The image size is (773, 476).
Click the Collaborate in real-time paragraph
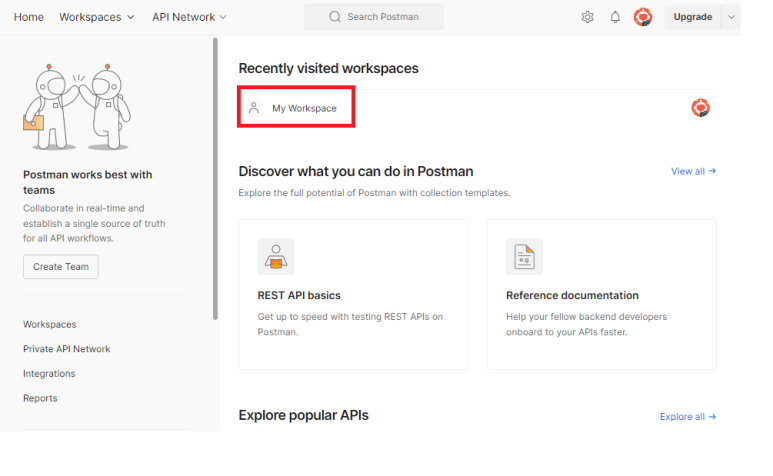[x=94, y=223]
